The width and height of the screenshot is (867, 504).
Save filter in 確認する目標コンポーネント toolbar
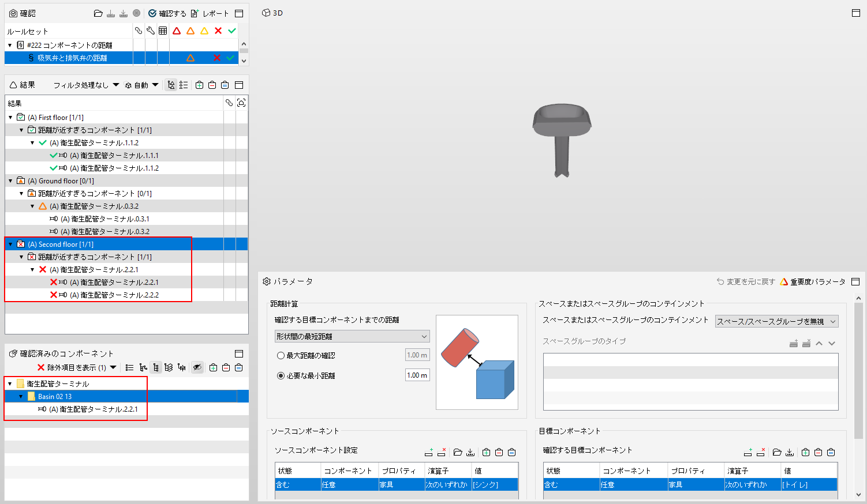[790, 452]
